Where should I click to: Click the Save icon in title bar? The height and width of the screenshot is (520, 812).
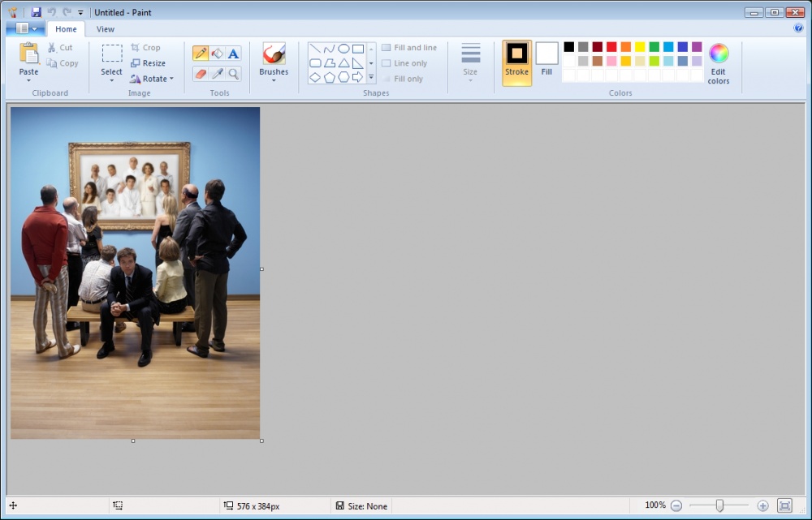(x=36, y=12)
